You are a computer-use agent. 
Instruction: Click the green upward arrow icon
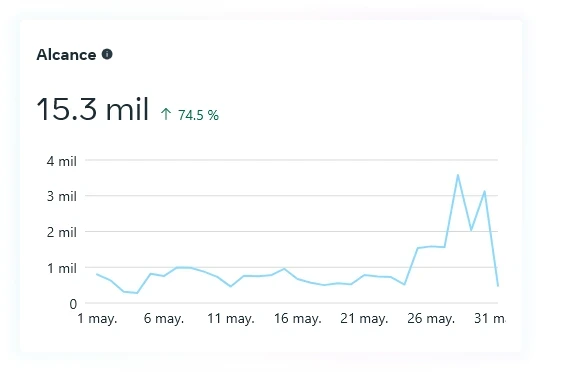pos(166,114)
